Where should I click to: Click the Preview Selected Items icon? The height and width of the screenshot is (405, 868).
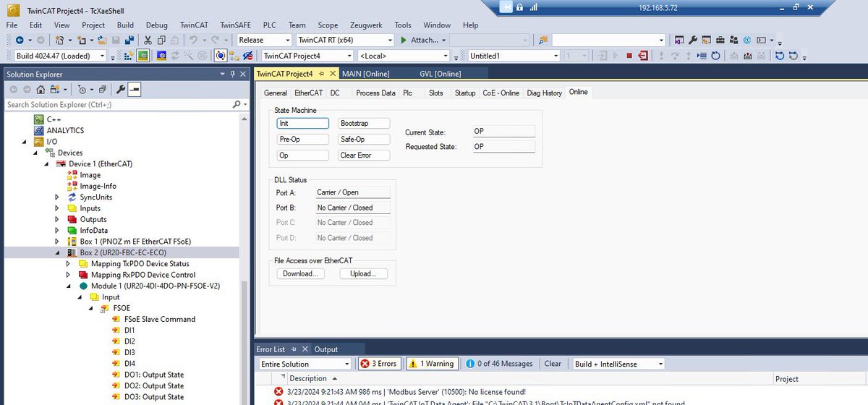135,90
